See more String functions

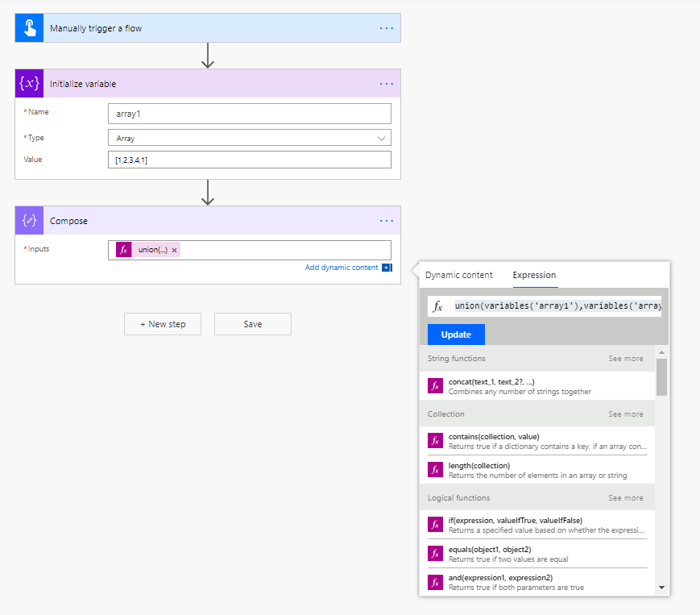point(625,359)
